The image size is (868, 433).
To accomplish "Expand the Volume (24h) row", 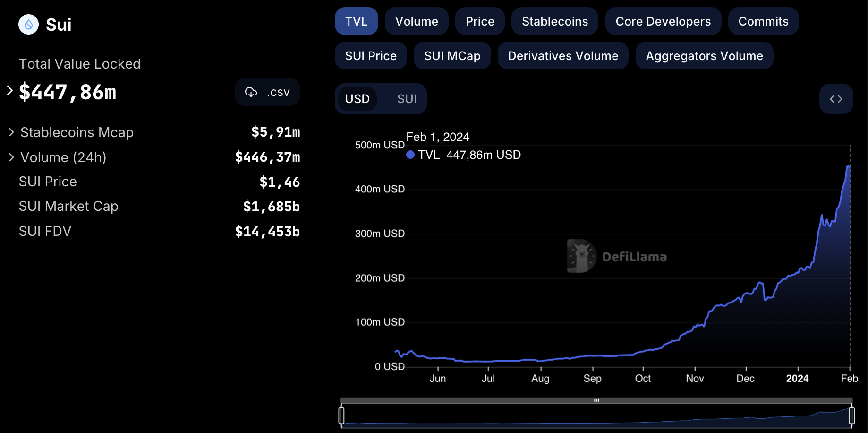I will (x=12, y=157).
